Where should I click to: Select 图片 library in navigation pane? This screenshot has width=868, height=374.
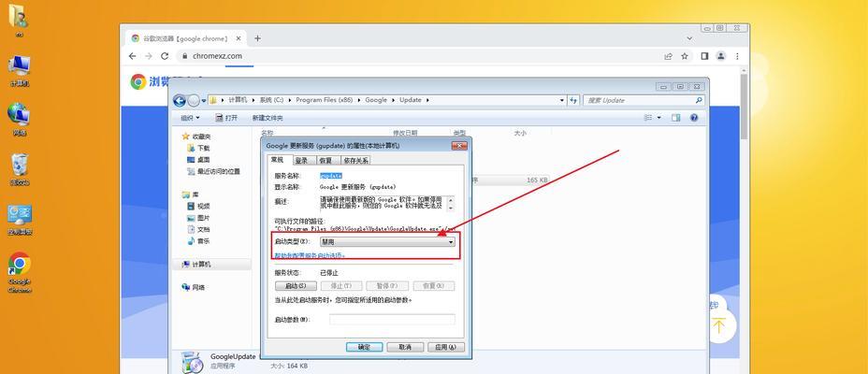pyautogui.click(x=198, y=218)
